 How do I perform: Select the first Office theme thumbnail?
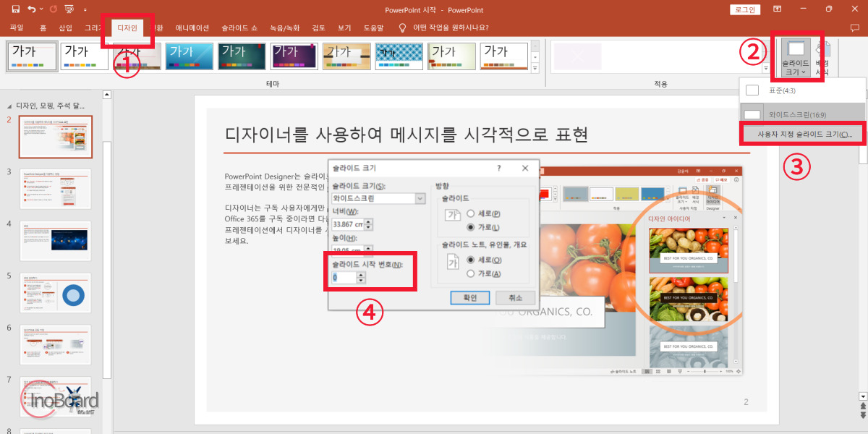coord(32,56)
